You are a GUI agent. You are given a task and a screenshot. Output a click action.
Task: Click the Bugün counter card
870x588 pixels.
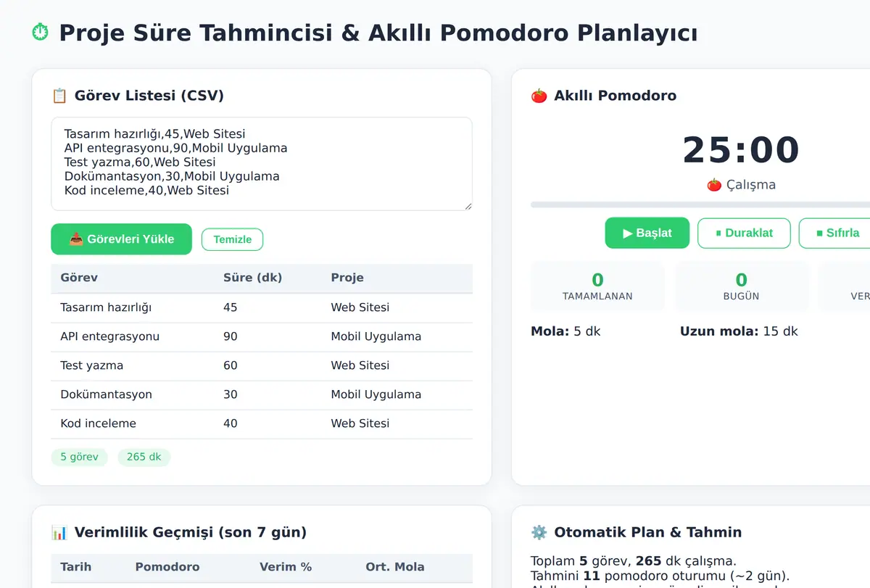[741, 286]
